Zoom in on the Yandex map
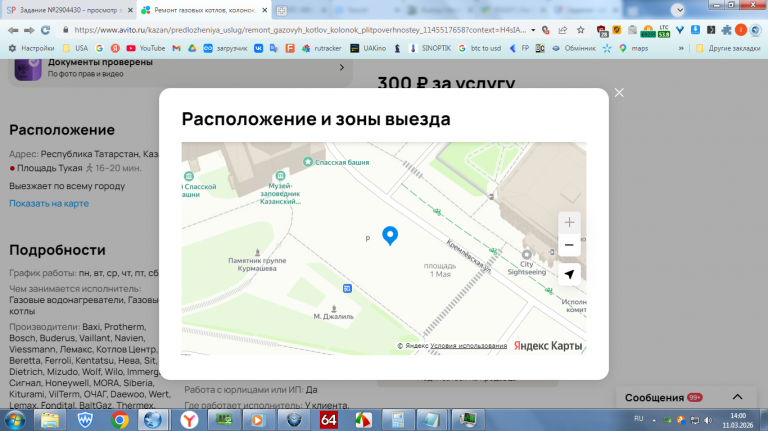This screenshot has width=768, height=431. point(569,223)
